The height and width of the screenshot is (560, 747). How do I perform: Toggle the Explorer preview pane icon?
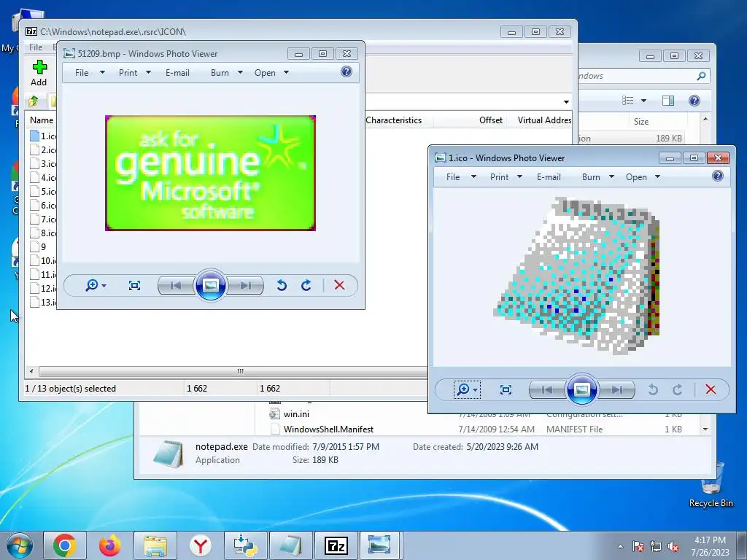pyautogui.click(x=668, y=101)
